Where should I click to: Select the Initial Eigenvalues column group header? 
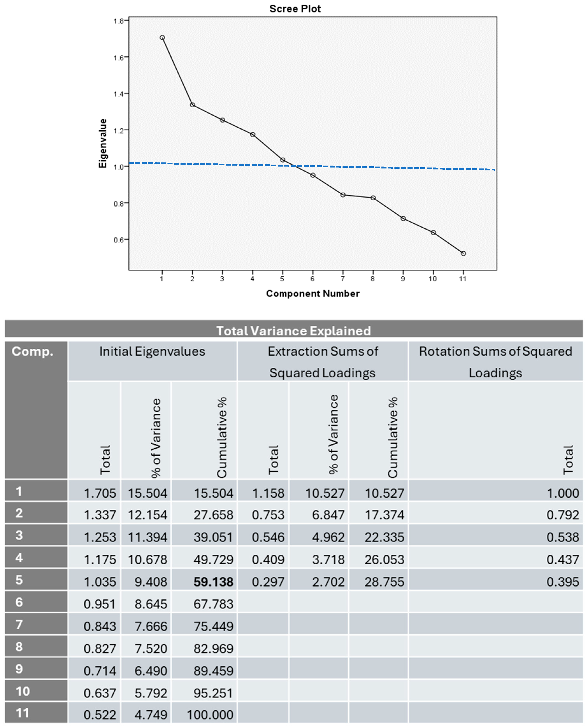pos(152,352)
